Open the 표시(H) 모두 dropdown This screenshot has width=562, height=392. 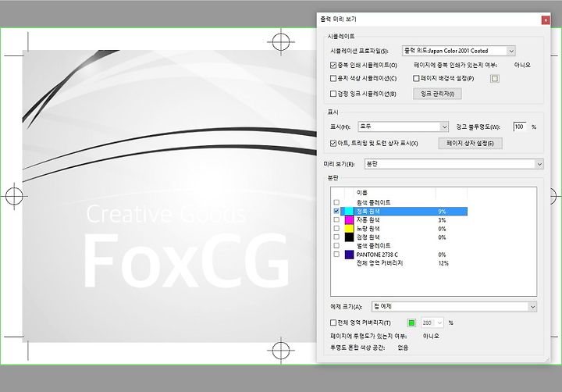tap(404, 127)
